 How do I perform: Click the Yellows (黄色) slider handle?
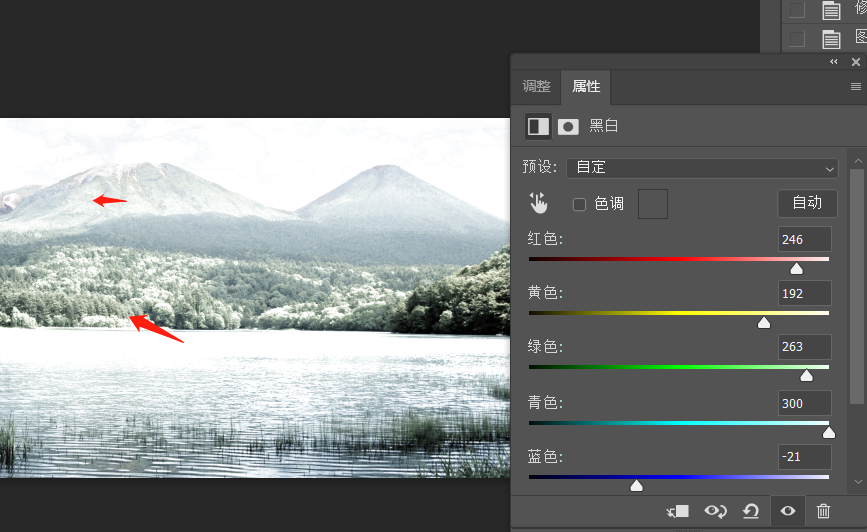coord(764,322)
